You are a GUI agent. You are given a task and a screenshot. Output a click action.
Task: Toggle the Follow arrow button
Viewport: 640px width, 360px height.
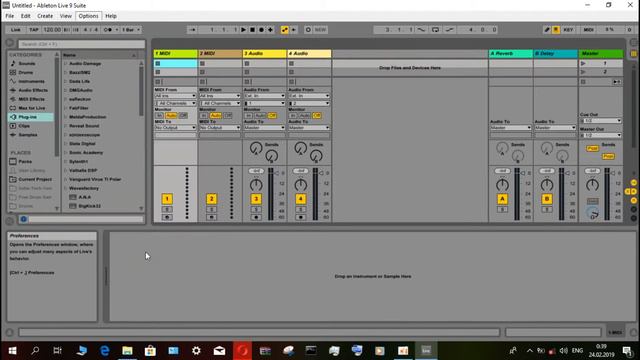coord(192,30)
